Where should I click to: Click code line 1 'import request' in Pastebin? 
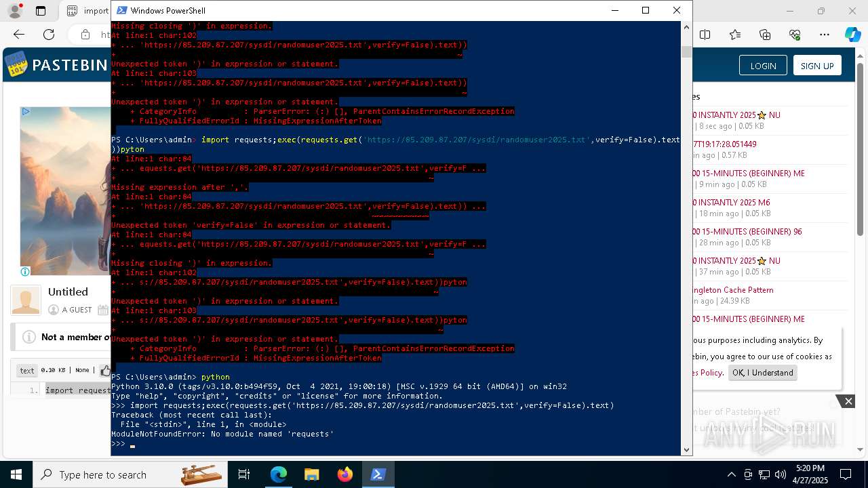pyautogui.click(x=77, y=390)
